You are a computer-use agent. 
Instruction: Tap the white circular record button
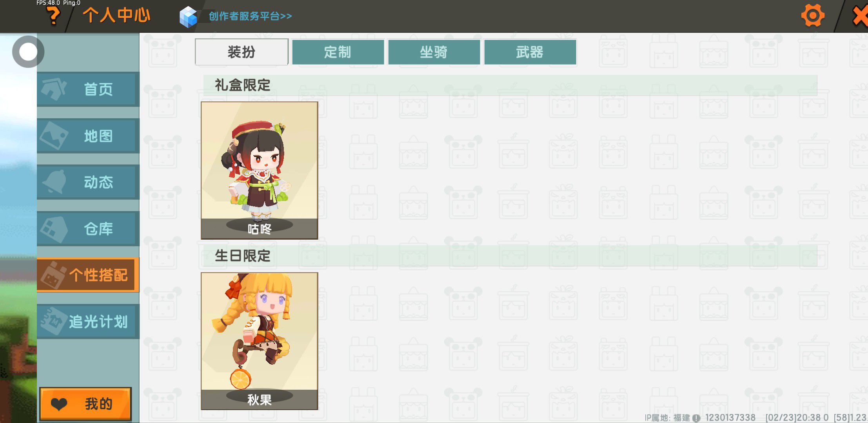[28, 52]
